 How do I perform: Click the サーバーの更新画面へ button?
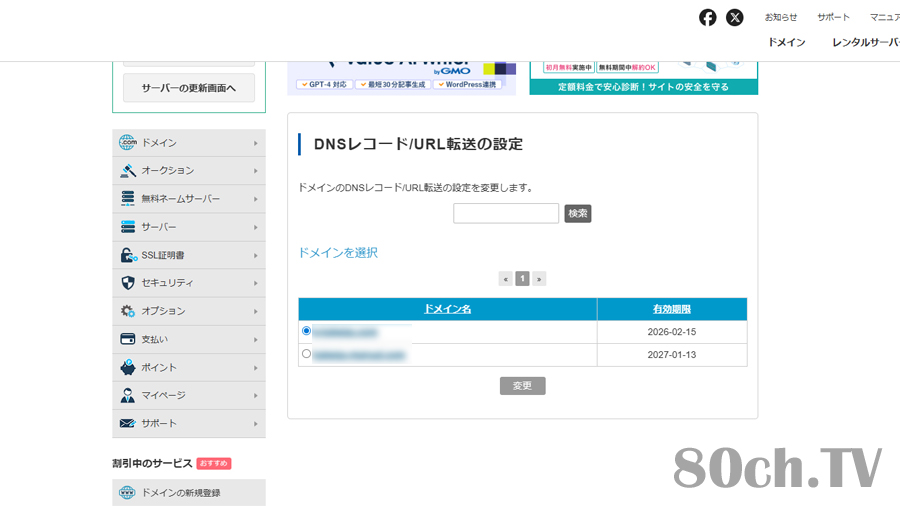[189, 88]
